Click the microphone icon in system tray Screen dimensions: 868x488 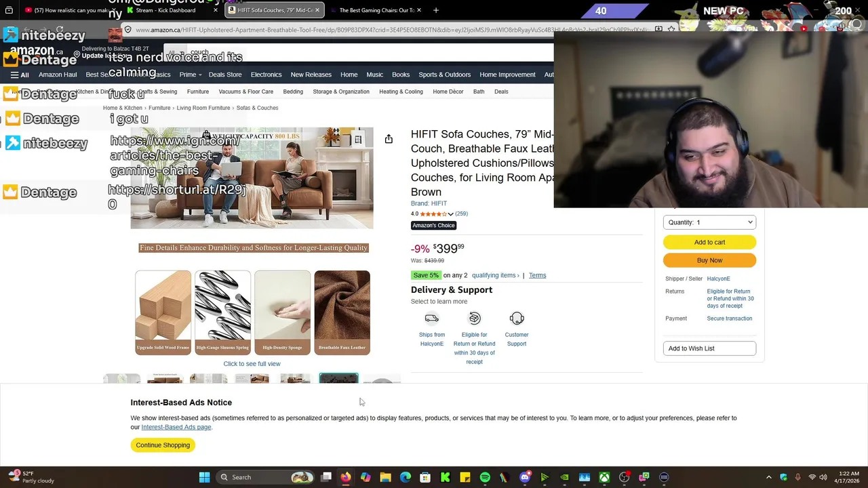[x=797, y=477]
